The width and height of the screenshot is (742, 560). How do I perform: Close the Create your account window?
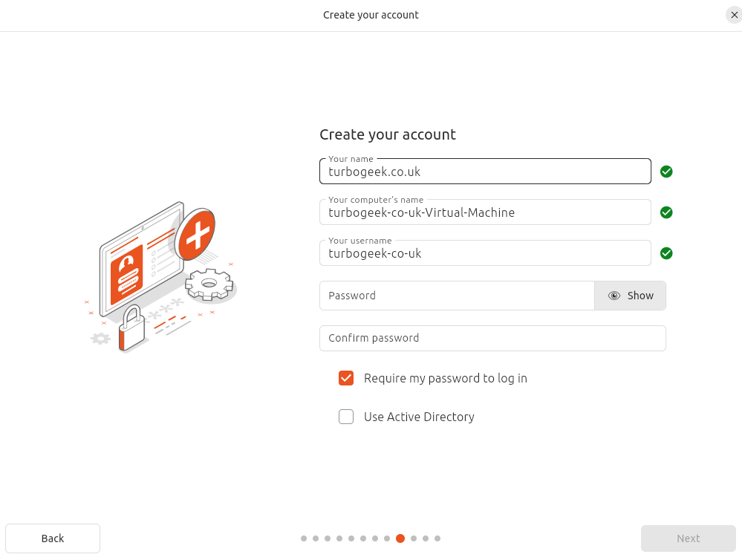coord(734,15)
